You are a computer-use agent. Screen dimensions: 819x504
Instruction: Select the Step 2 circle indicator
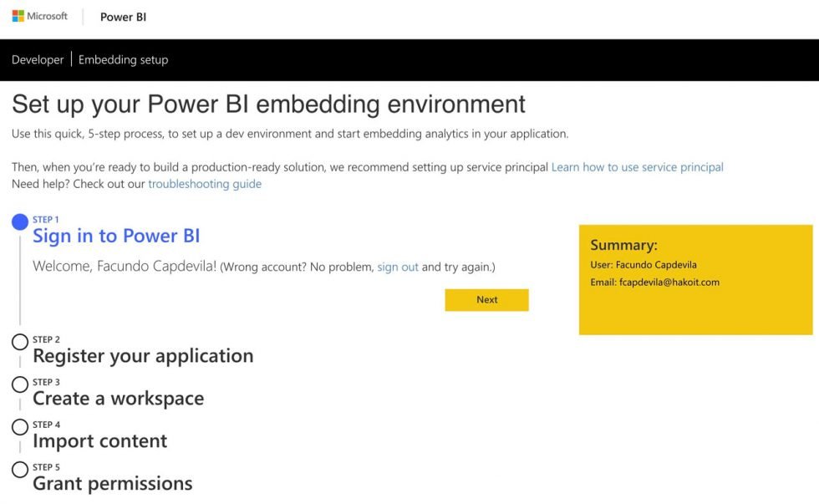point(20,342)
